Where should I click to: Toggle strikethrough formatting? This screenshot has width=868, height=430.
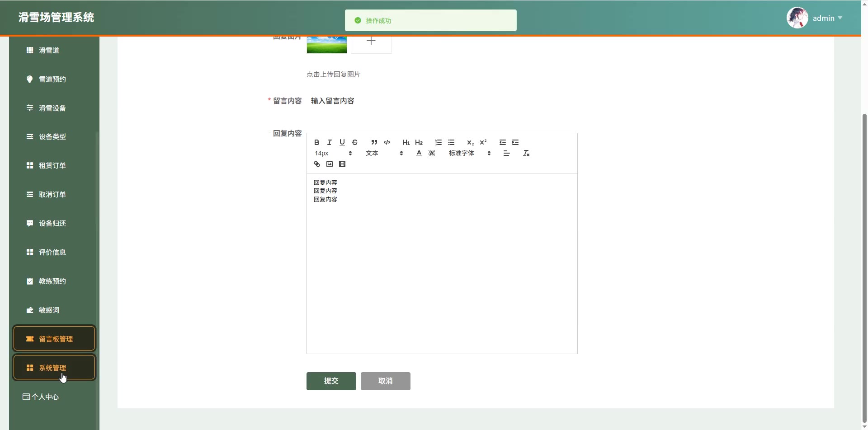[x=355, y=142]
